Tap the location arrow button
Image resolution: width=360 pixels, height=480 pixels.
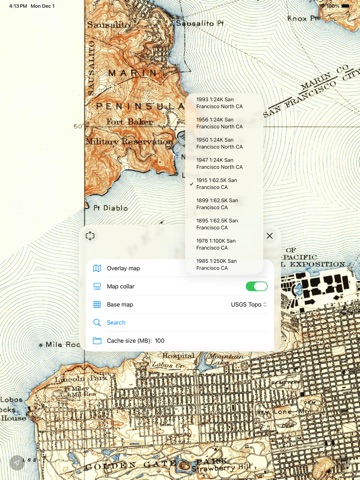click(x=16, y=463)
